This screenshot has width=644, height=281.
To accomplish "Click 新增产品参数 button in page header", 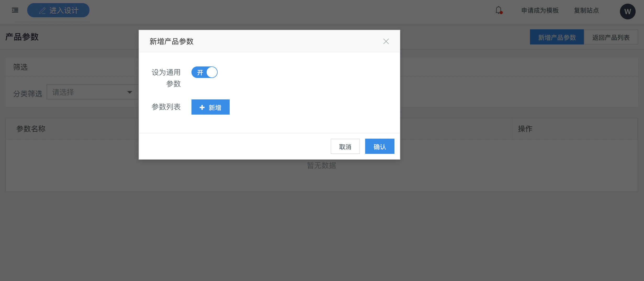I will [557, 37].
